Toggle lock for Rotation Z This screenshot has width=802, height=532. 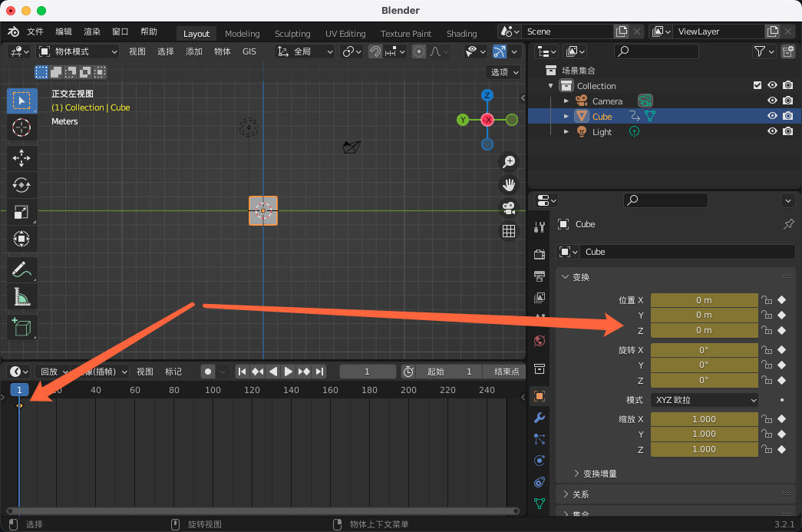tap(766, 380)
